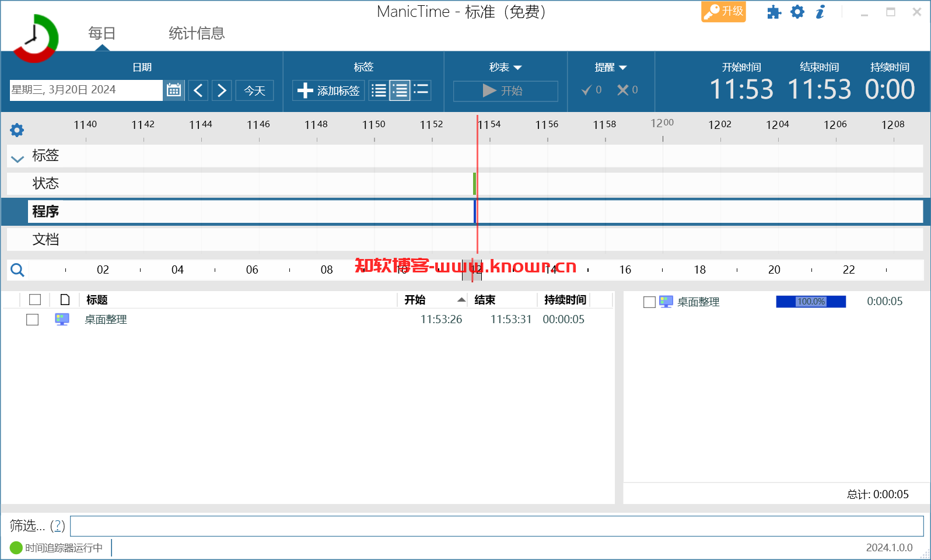Click the 添加标签 add tag button
Screen dimensions: 931x560
click(x=328, y=90)
